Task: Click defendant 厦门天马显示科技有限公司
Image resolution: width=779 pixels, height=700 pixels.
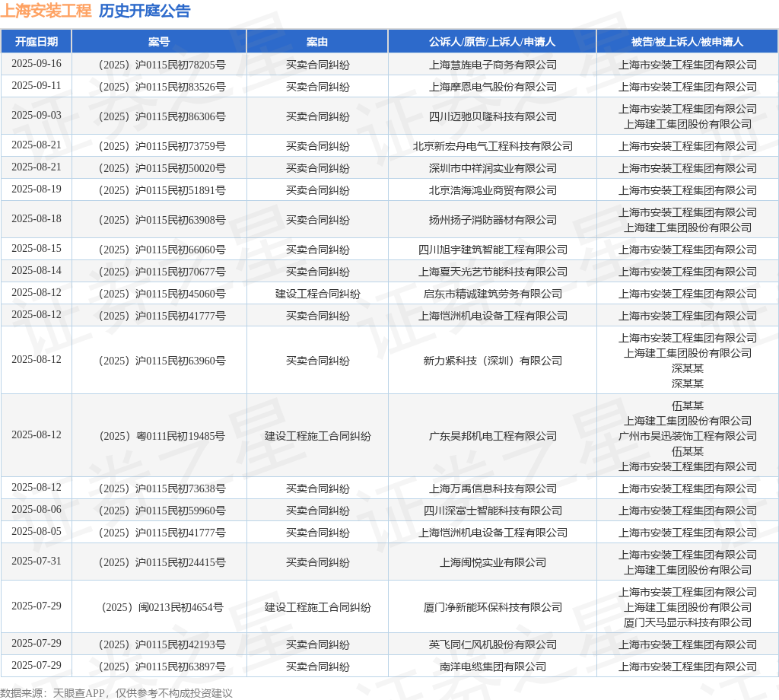Action: (x=687, y=622)
